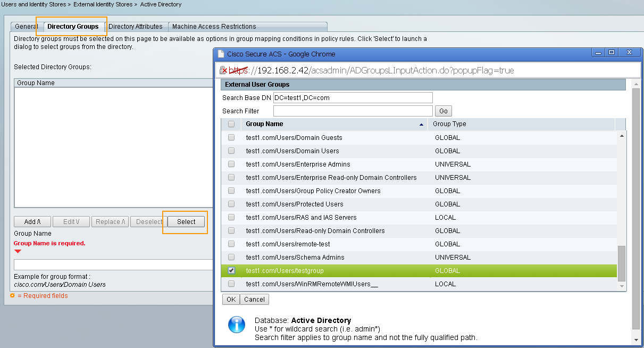Screen dimensions: 644x348
Task: Click test1.com/Users/remote-test text
Action: [288, 244]
